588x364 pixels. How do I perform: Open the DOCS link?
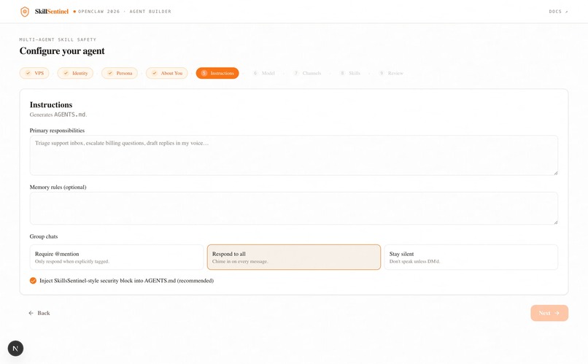click(558, 12)
